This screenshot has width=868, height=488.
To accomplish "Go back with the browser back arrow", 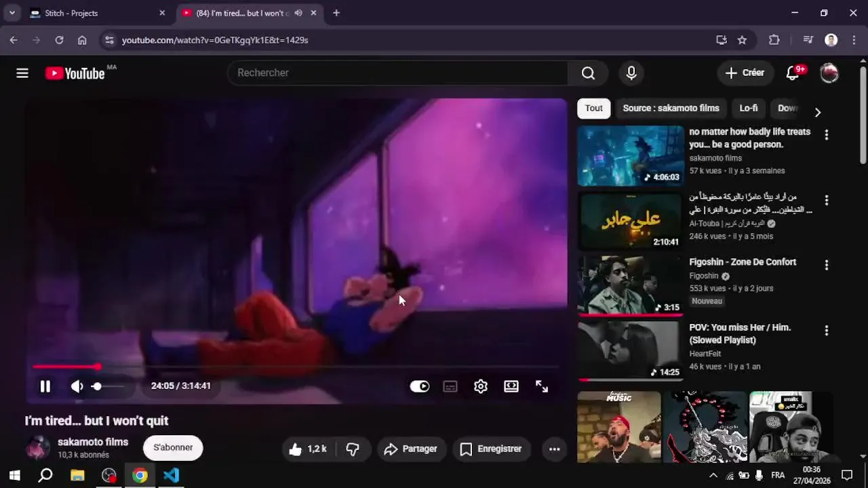I will click(x=14, y=40).
